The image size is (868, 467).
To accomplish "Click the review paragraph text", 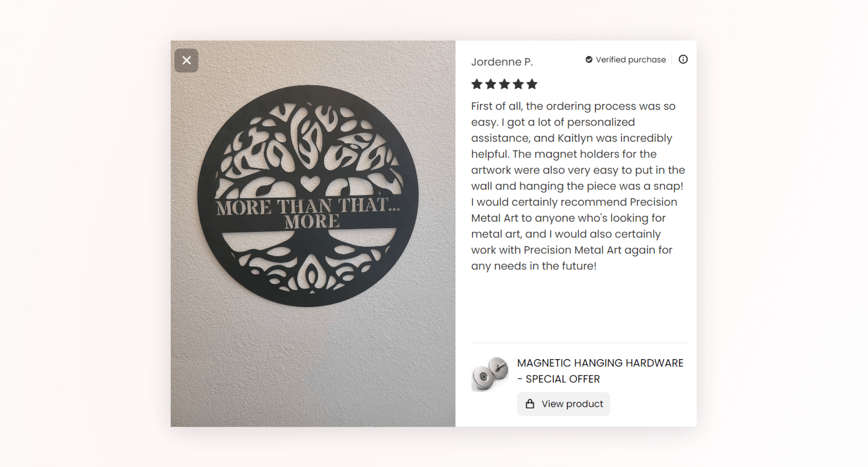I will point(578,186).
